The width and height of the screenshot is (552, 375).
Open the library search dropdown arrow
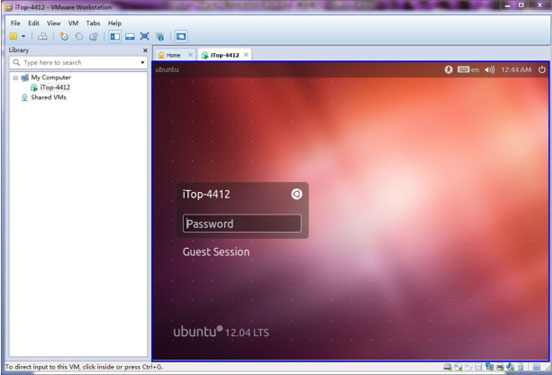[x=142, y=63]
